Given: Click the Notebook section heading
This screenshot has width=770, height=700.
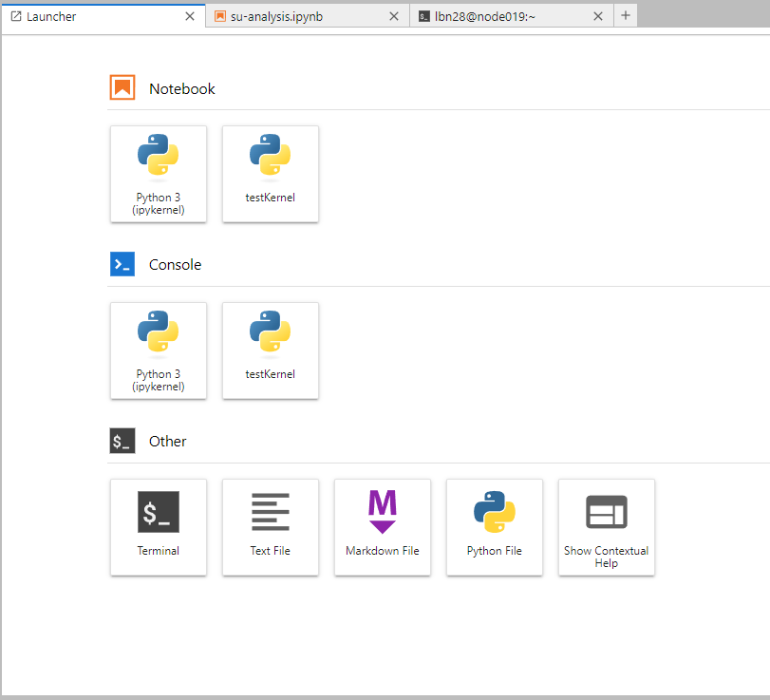Looking at the screenshot, I should tap(182, 89).
